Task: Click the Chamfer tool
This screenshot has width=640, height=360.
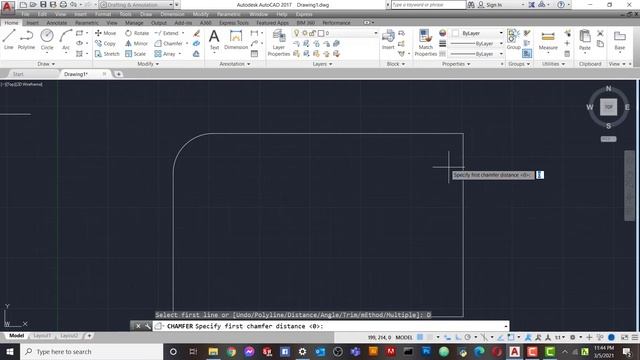Action: 169,43
